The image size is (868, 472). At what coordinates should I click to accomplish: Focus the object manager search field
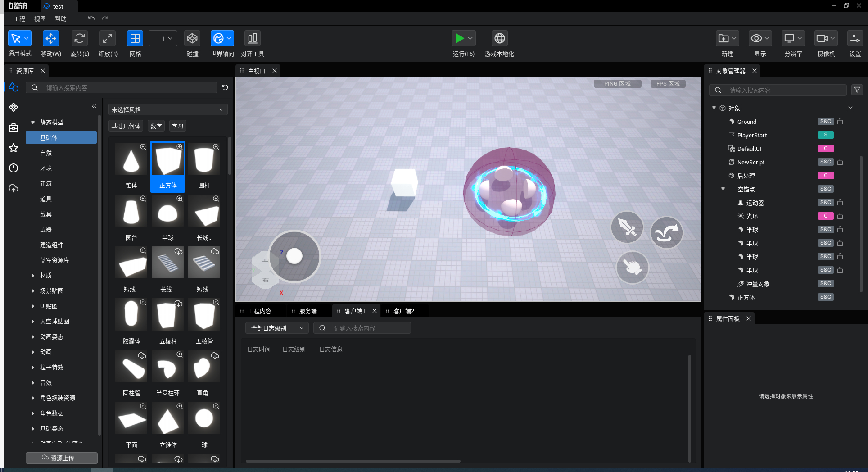pyautogui.click(x=778, y=90)
